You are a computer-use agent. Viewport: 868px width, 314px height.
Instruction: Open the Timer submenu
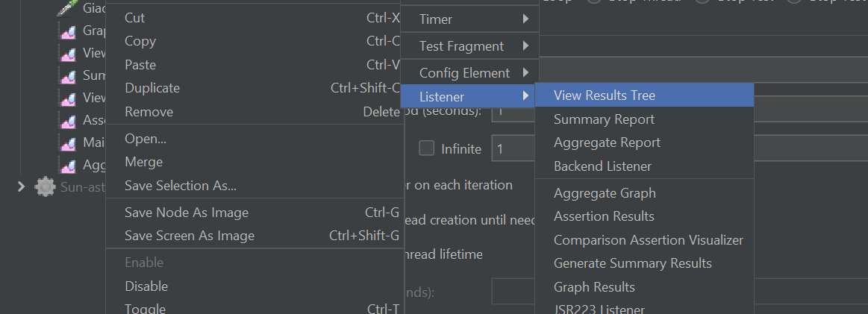469,19
